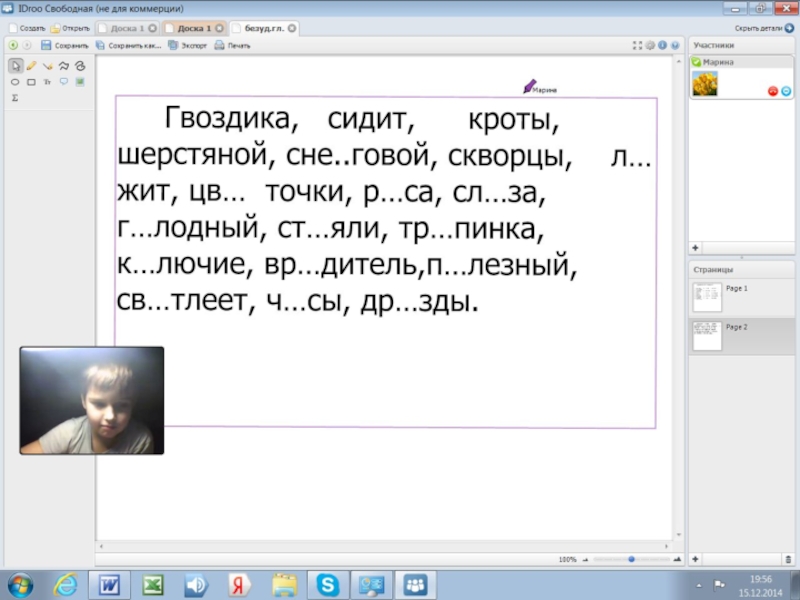Click the red hang-up button for Марина

click(772, 91)
